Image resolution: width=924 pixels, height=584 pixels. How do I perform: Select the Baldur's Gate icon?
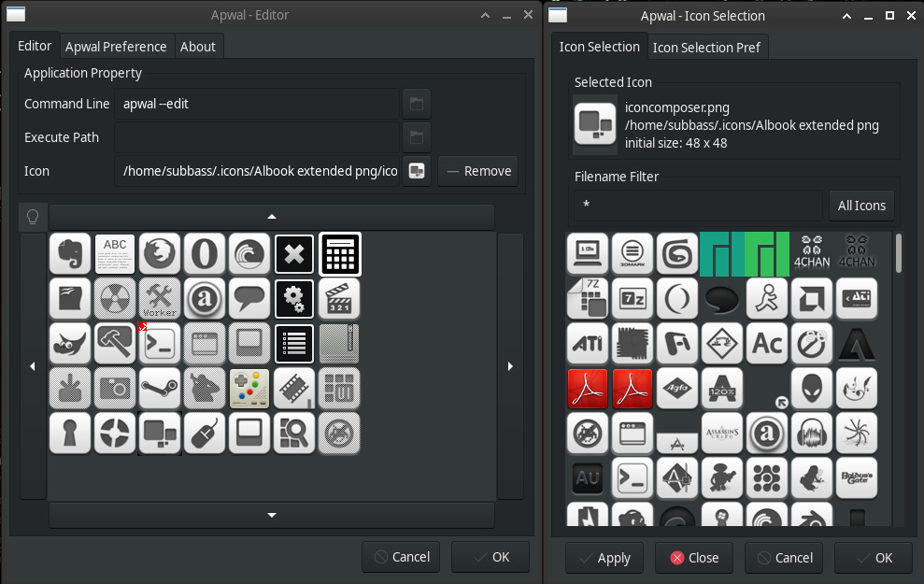tap(856, 477)
